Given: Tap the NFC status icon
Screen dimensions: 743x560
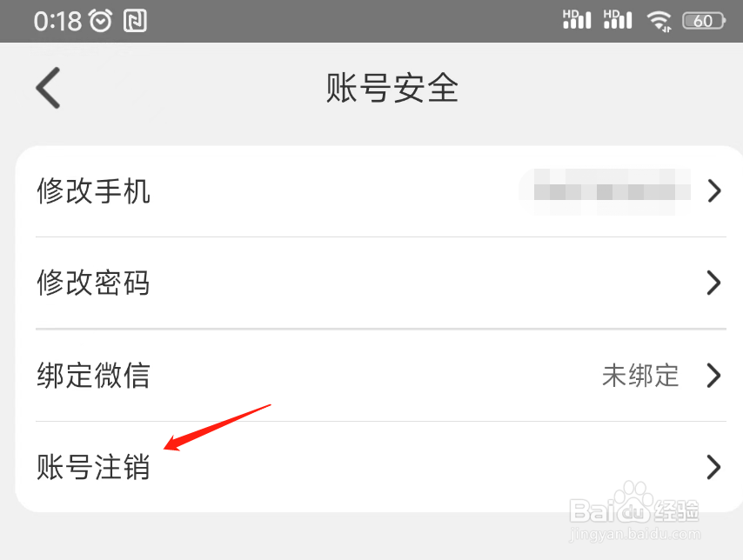Looking at the screenshot, I should 135,21.
